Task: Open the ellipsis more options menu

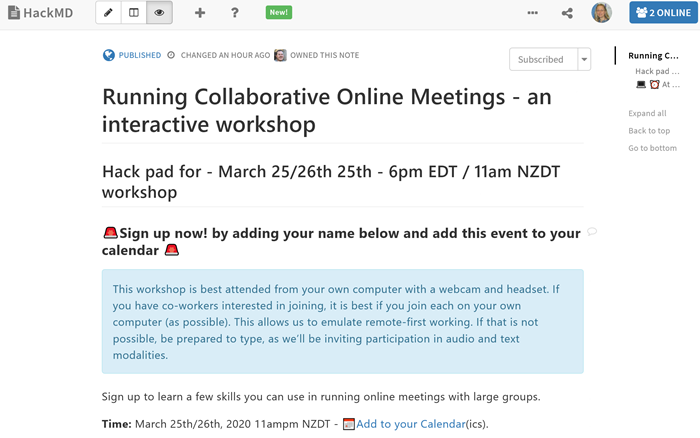Action: click(x=532, y=13)
